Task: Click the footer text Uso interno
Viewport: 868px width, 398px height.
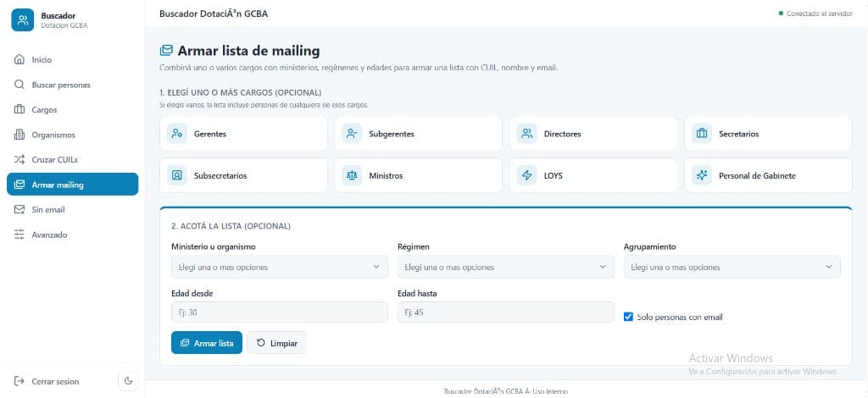Action: click(x=549, y=391)
